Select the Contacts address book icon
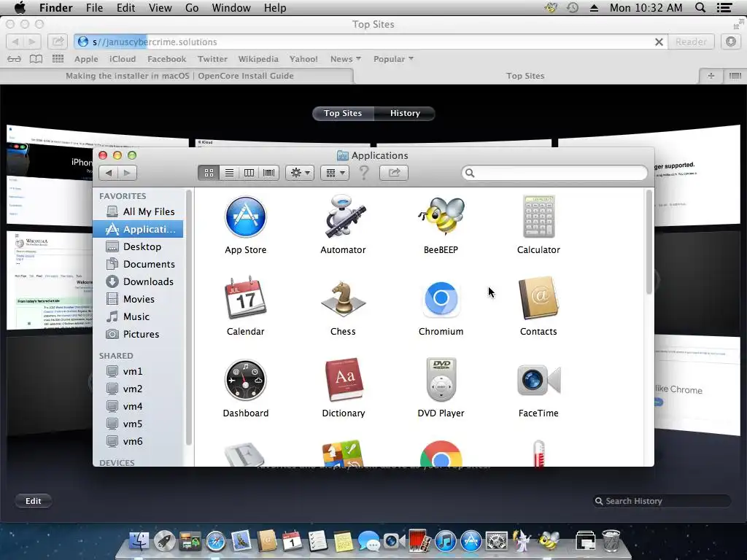747x560 pixels. click(538, 298)
